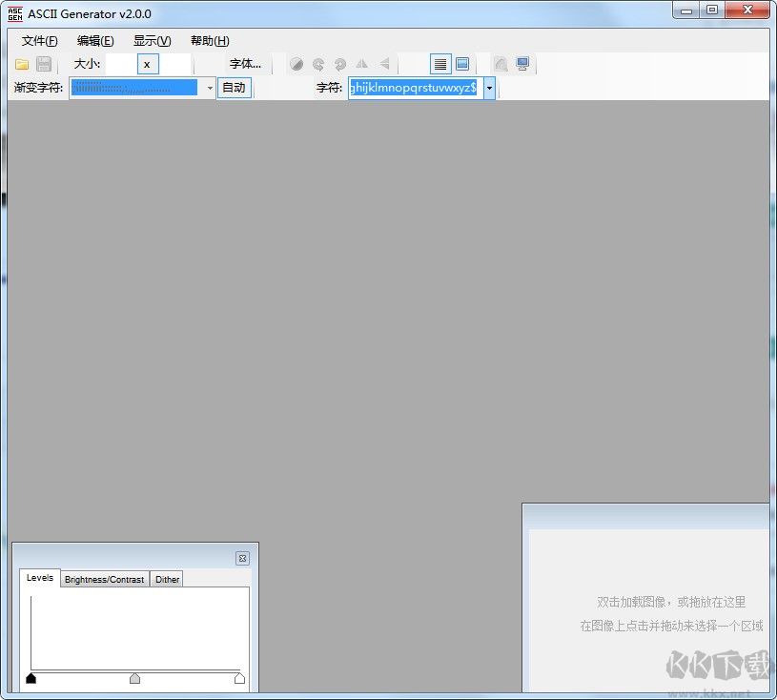
Task: Click the 自动 auto button
Action: (234, 88)
